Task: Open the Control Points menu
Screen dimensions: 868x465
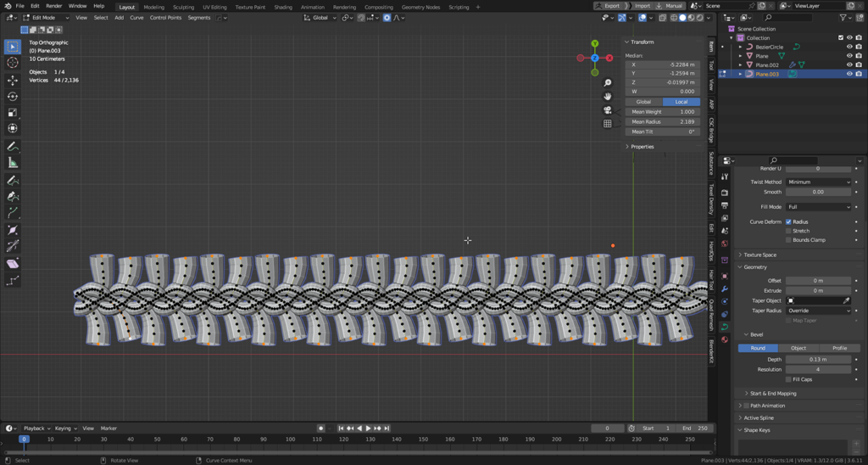Action: pyautogui.click(x=165, y=18)
